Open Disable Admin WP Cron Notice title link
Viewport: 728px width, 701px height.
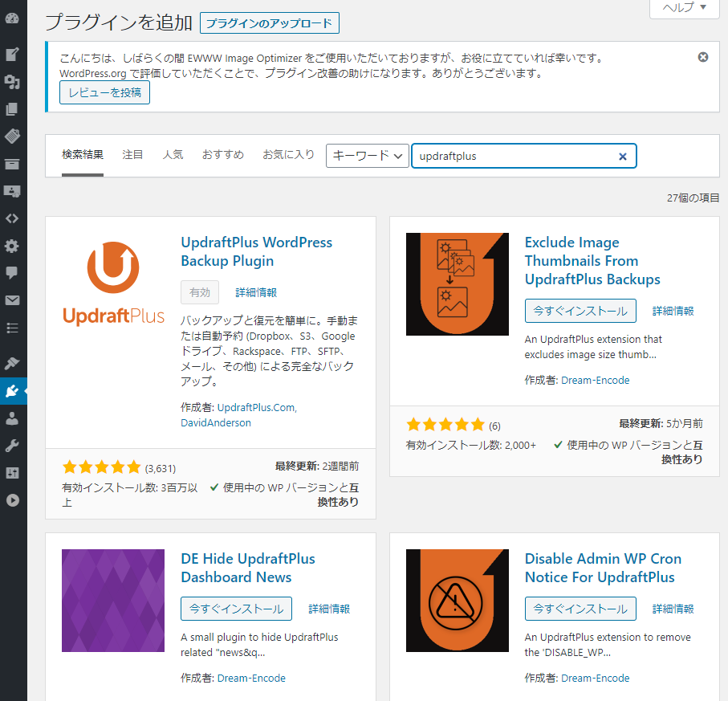(x=603, y=568)
